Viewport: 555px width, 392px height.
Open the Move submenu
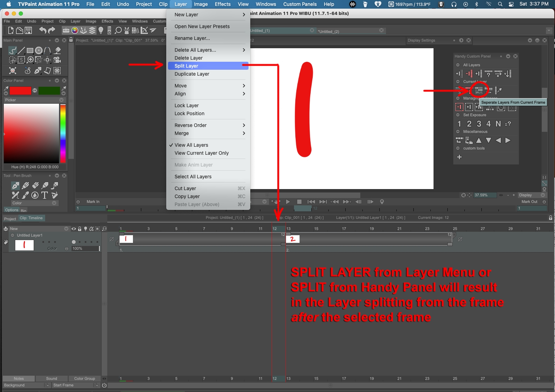(208, 86)
